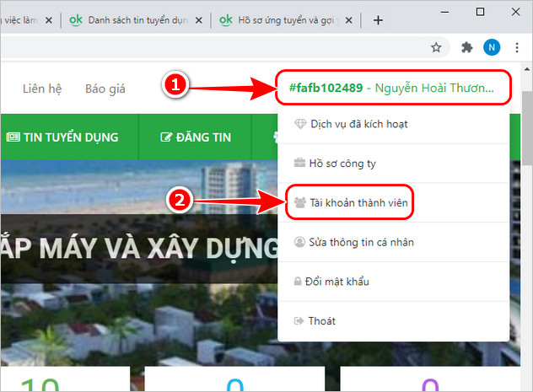Select 'Tài khoản thành viên' menu item
533x392 pixels.
(393, 203)
